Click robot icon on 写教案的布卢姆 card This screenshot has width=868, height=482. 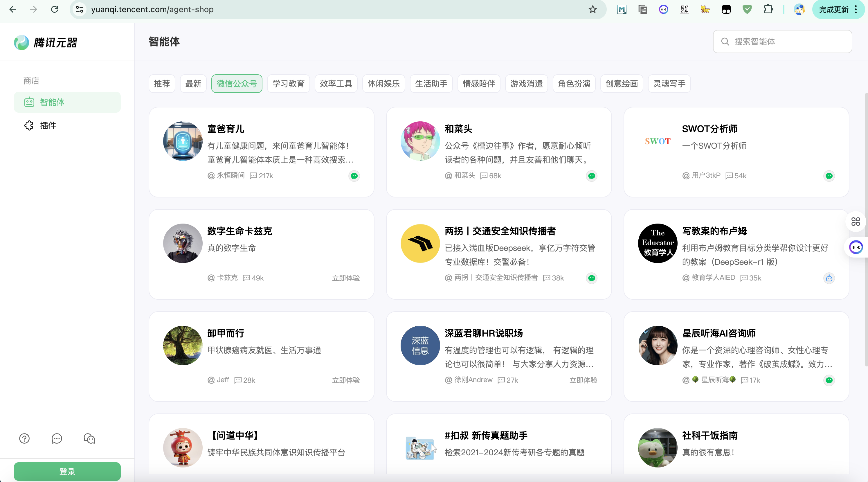829,278
